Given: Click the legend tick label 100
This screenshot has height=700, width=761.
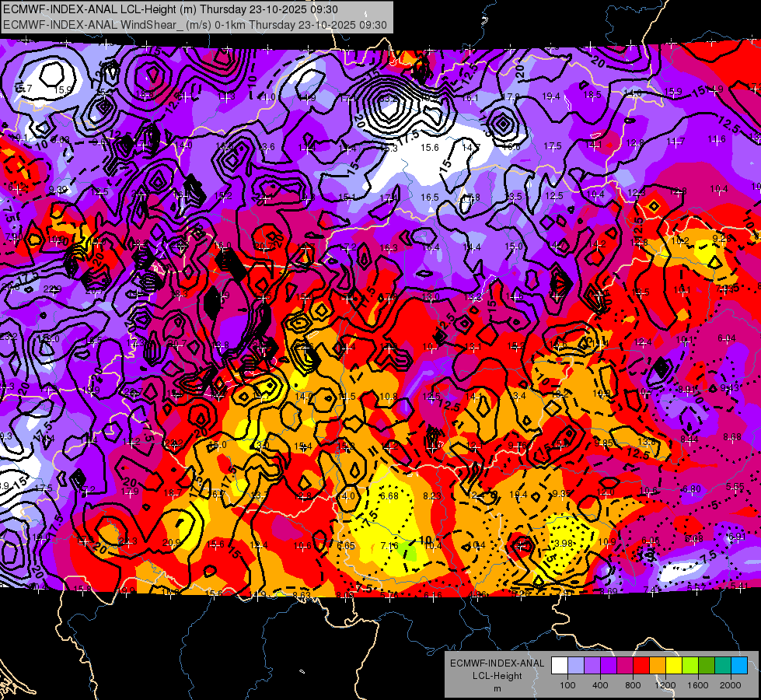Looking at the screenshot, I should pos(567,685).
